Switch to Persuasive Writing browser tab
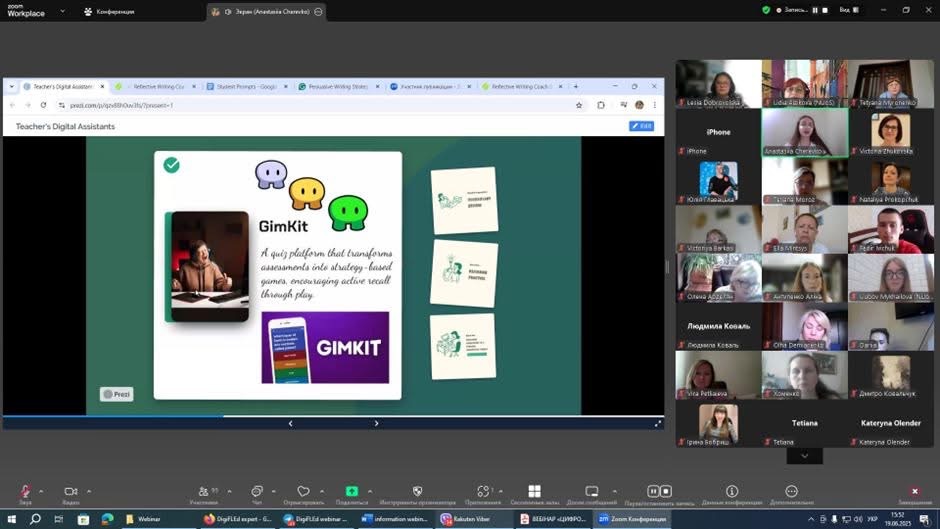Screen dimensions: 940x529 coord(338,86)
